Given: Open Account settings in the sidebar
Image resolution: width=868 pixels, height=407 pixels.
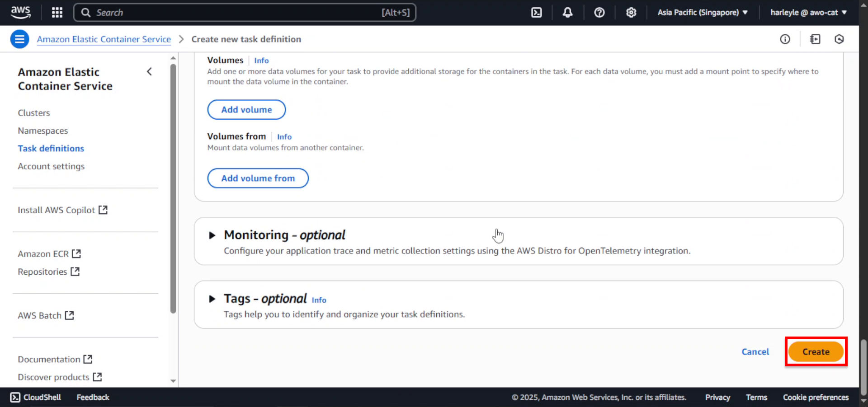Looking at the screenshot, I should point(51,166).
